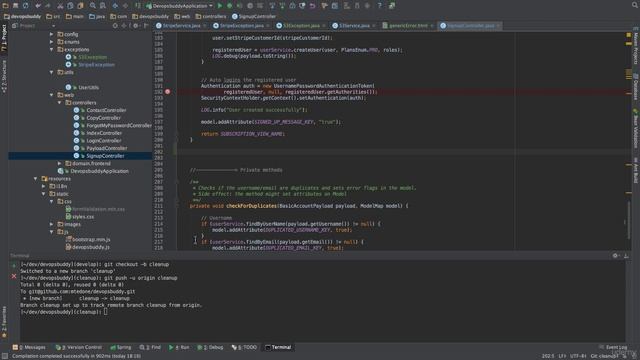Click the Git: cleanup branch status widget

pyautogui.click(x=604, y=356)
